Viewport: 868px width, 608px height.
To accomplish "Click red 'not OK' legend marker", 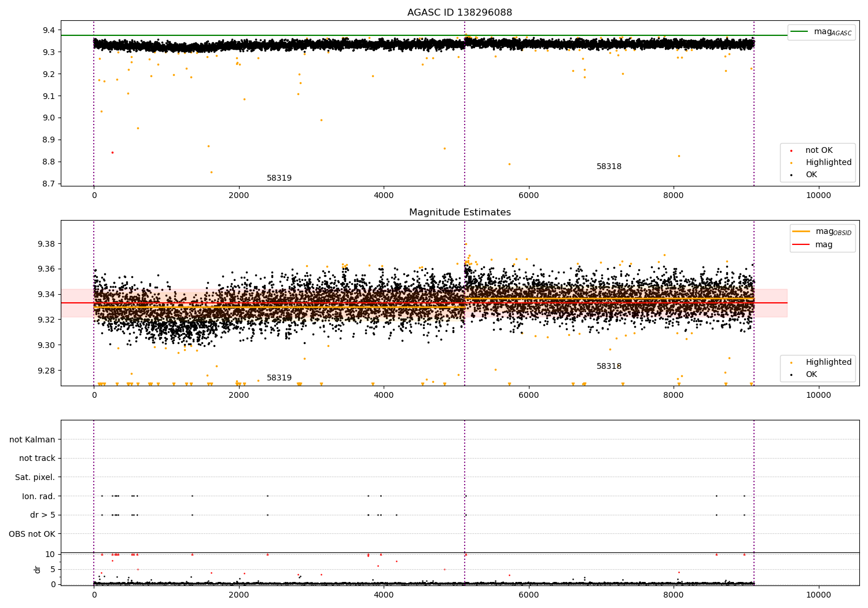I will 791,151.
